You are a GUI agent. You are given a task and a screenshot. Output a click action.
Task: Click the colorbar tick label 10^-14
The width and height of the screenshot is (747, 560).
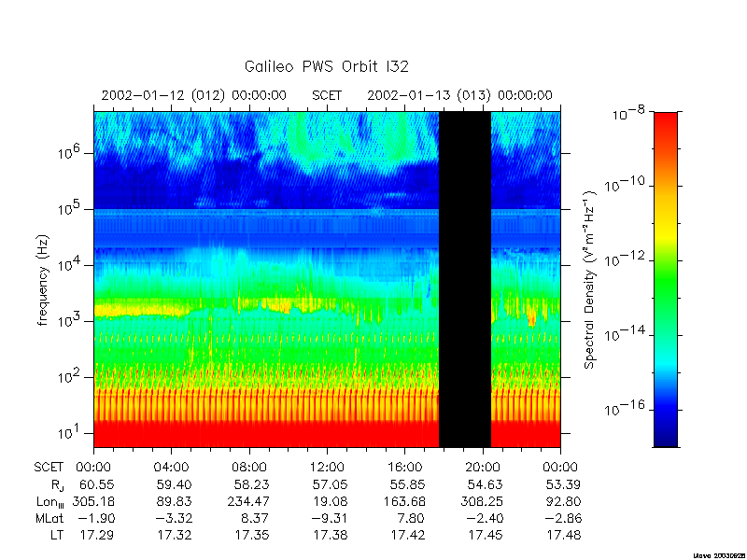tap(623, 333)
